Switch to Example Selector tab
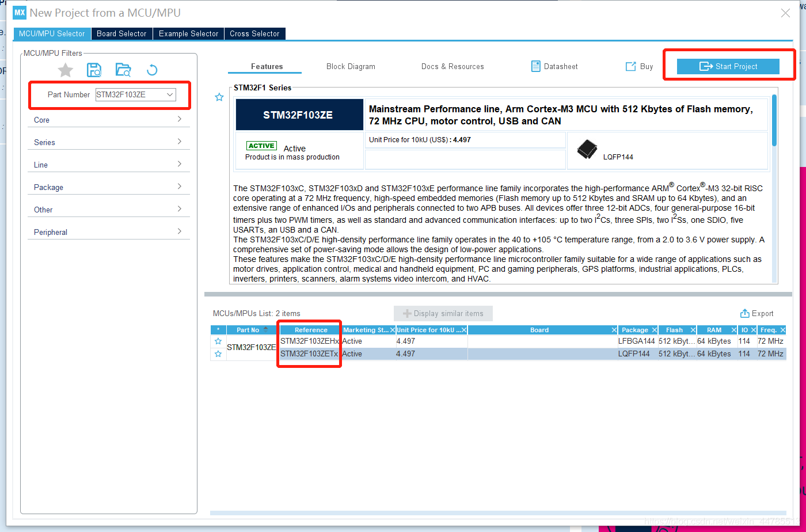This screenshot has width=806, height=532. pos(189,33)
